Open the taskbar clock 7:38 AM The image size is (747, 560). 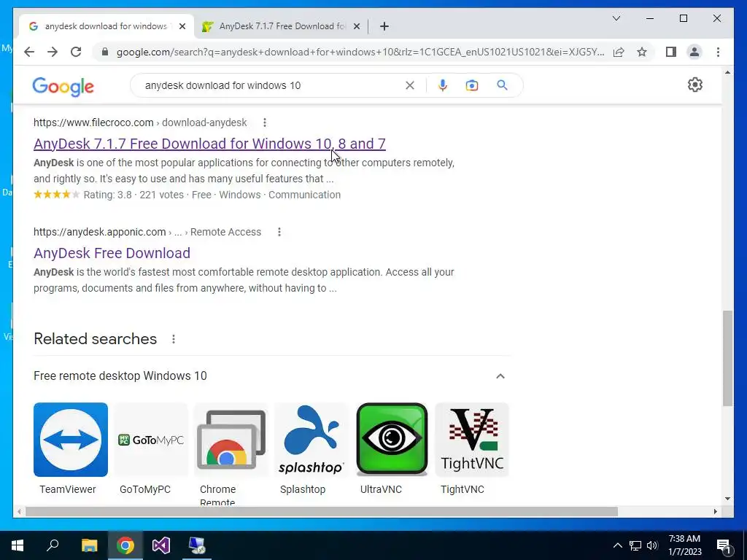684,545
